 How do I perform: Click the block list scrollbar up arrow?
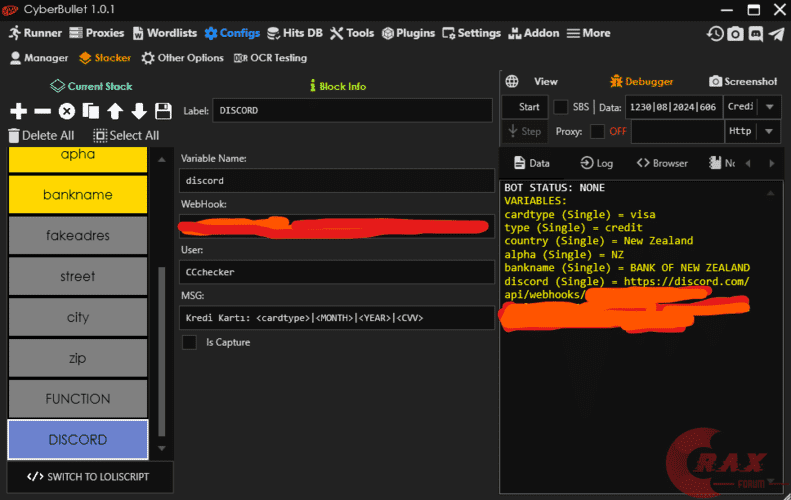(161, 159)
